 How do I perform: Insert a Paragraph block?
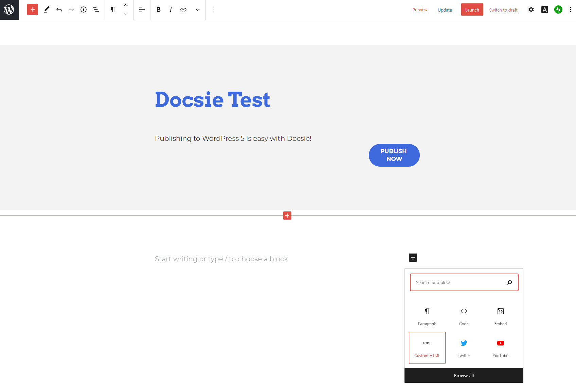point(427,316)
